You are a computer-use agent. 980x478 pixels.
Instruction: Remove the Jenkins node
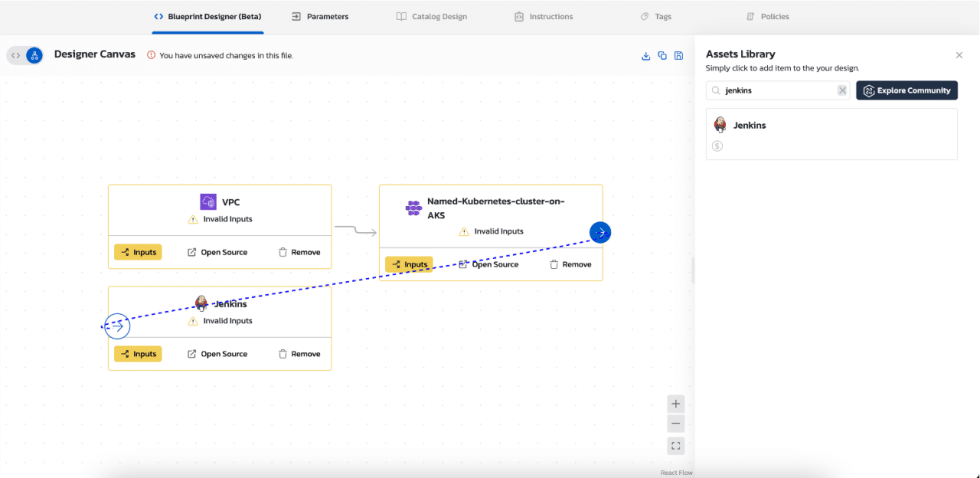(299, 354)
